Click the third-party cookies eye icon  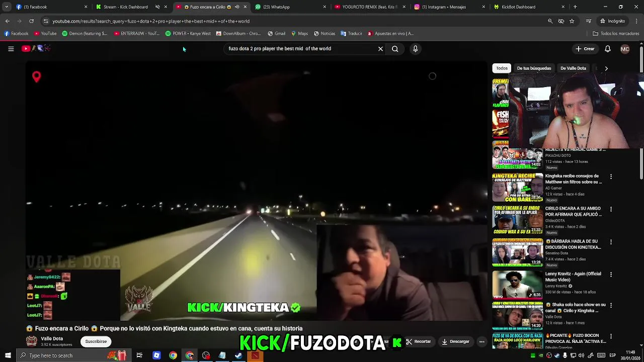(x=561, y=21)
